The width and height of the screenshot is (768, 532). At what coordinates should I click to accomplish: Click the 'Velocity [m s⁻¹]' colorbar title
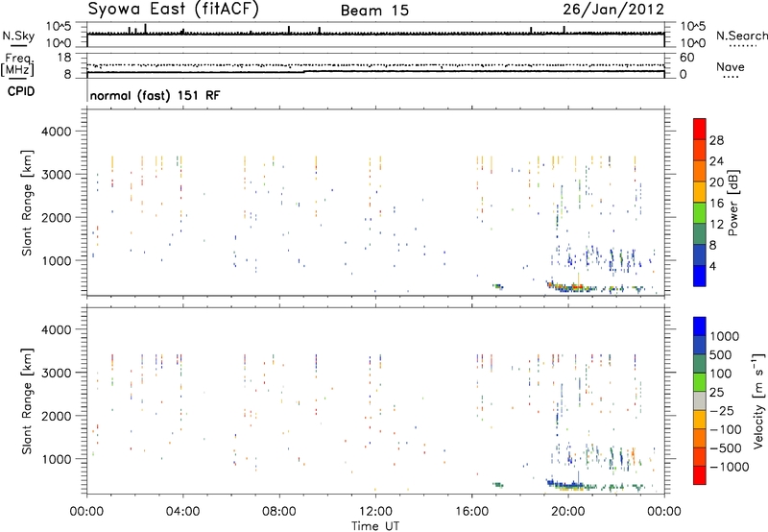point(758,400)
